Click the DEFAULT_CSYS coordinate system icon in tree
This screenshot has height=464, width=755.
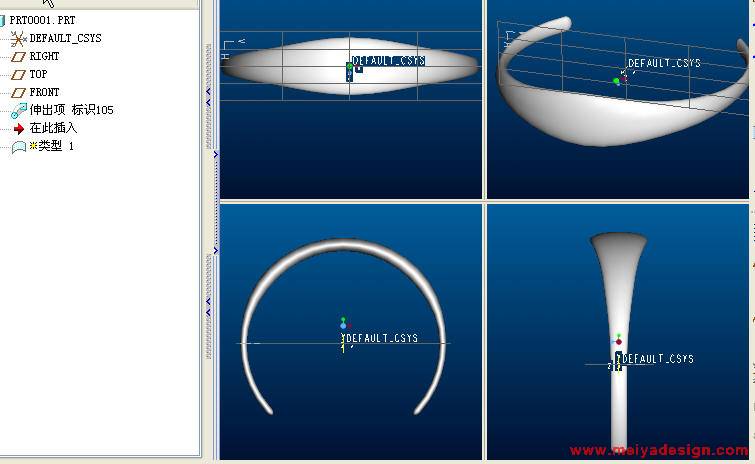coord(18,39)
